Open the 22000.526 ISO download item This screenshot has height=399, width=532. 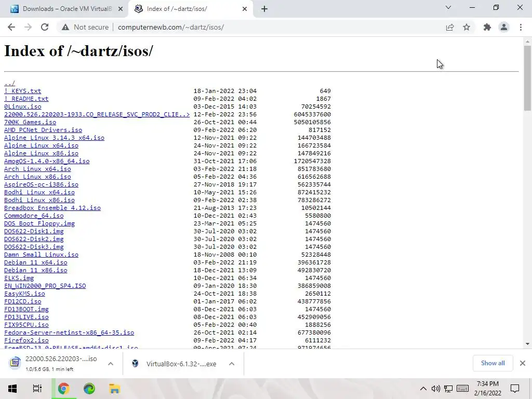pos(54,363)
